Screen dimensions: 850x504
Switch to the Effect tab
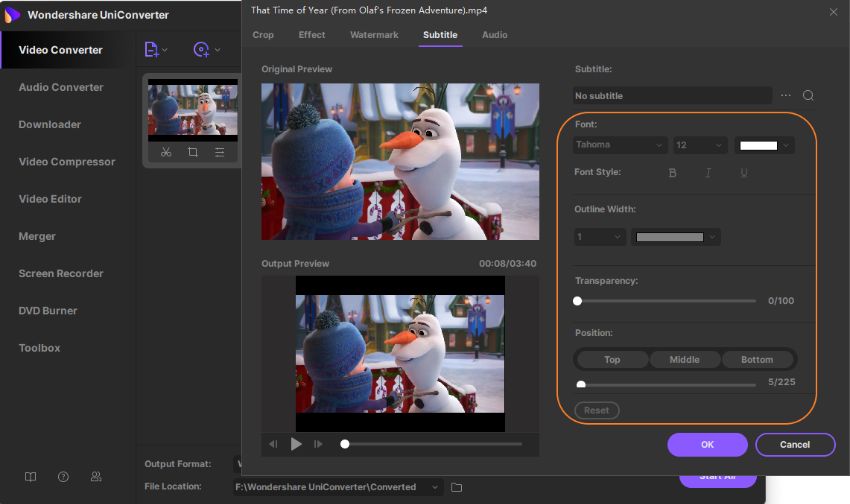312,35
